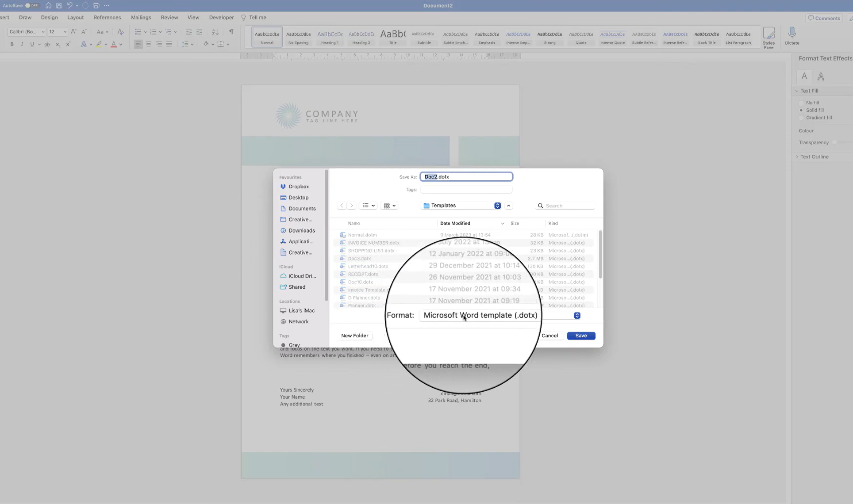Align text to the left
The image size is (853, 504).
(138, 44)
